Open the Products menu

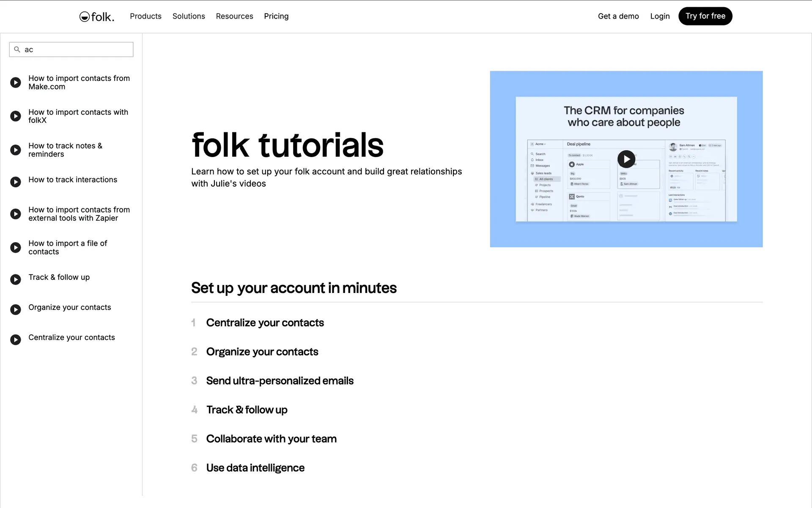[145, 16]
